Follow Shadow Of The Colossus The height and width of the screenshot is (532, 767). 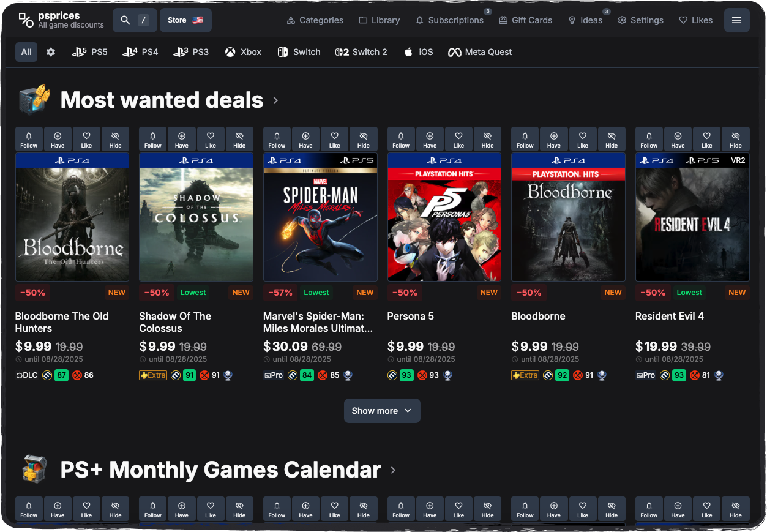tap(153, 139)
